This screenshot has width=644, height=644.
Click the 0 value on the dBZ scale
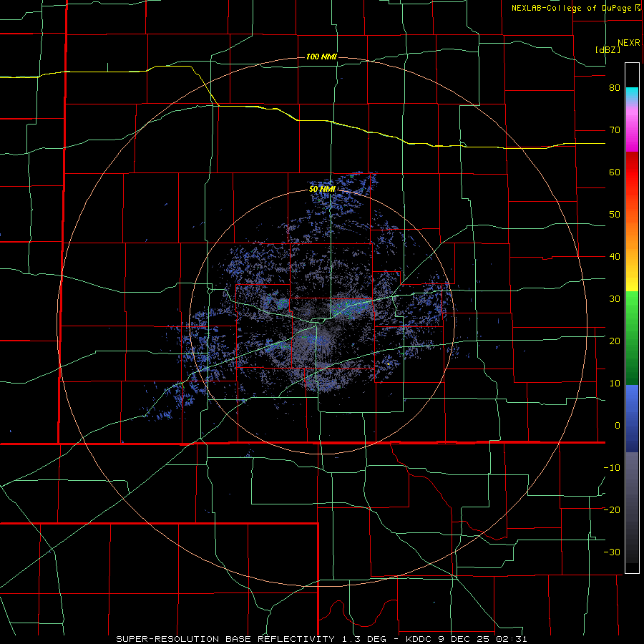pyautogui.click(x=618, y=426)
